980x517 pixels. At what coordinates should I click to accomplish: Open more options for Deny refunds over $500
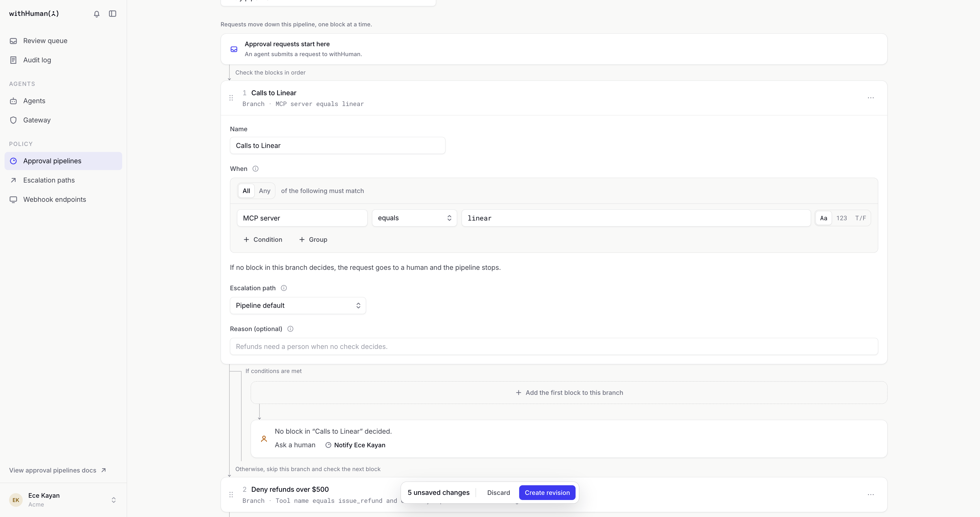pos(871,495)
